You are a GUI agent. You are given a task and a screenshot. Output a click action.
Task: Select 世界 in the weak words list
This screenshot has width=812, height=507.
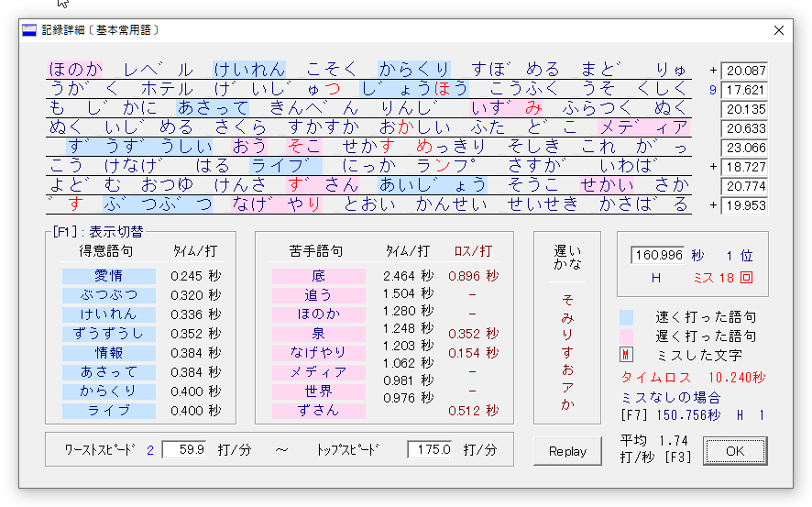click(319, 391)
